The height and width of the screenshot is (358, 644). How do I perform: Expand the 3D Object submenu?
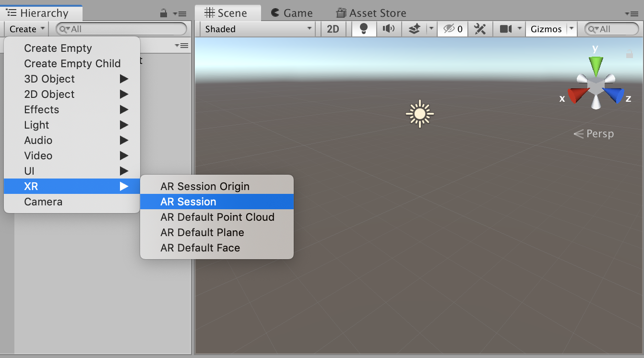[x=72, y=79]
